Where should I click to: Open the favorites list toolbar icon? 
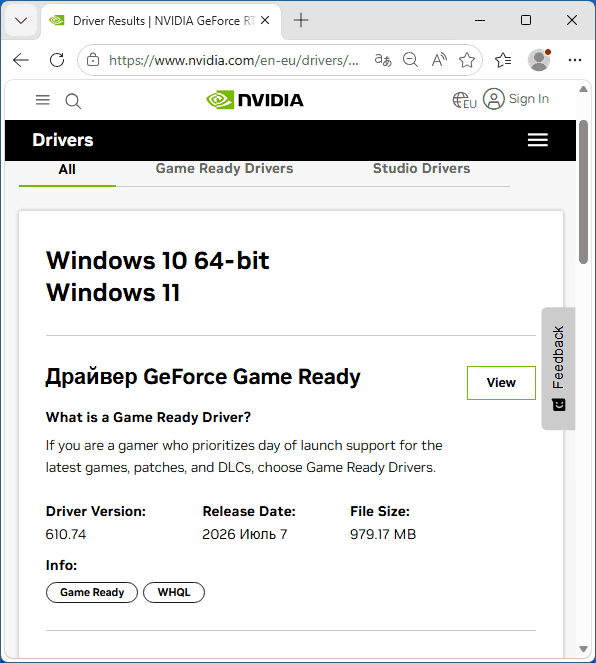point(503,60)
